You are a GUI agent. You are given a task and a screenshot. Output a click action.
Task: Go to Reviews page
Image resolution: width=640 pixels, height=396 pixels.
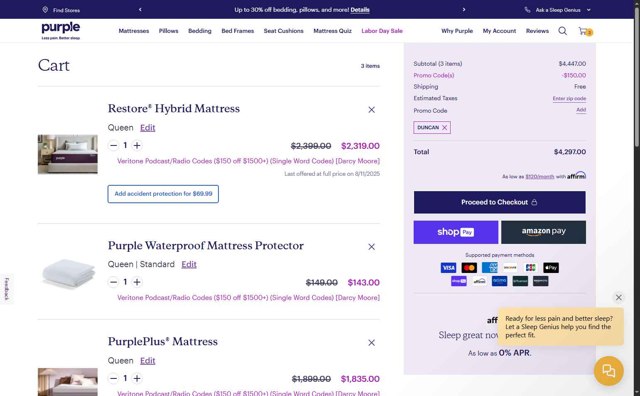point(537,31)
